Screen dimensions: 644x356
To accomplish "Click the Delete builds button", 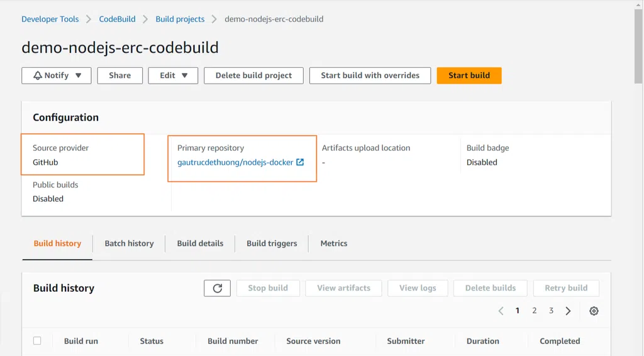I will pos(491,288).
